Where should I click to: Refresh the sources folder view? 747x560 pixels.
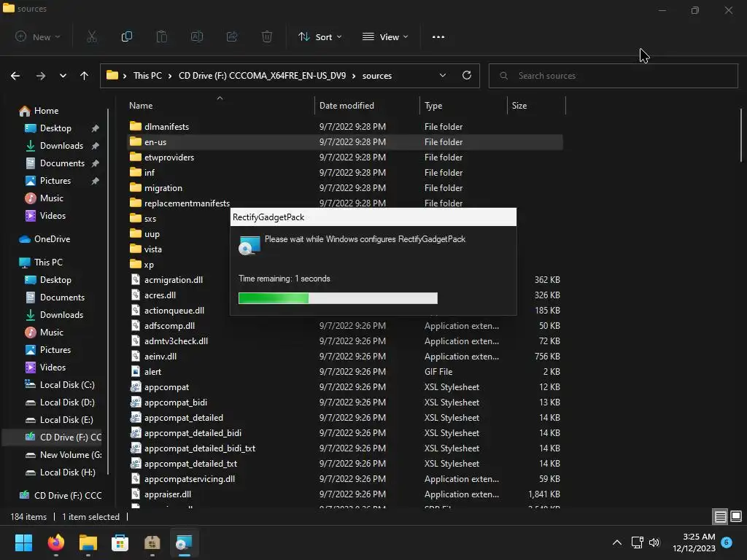(x=467, y=75)
